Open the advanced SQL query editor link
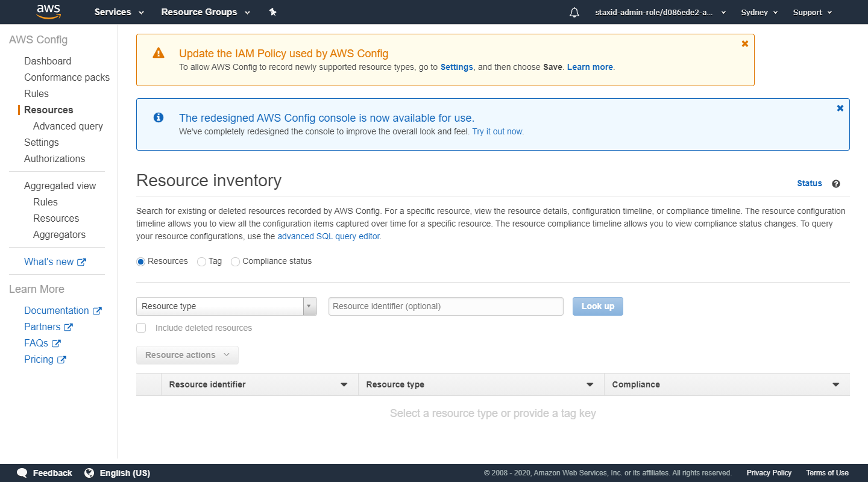Image resolution: width=868 pixels, height=482 pixels. pyautogui.click(x=329, y=236)
